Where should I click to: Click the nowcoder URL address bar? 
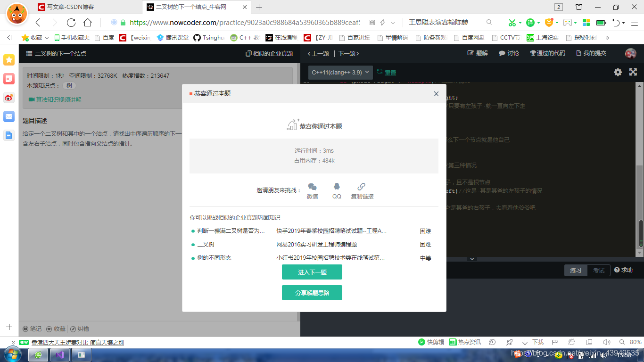245,23
